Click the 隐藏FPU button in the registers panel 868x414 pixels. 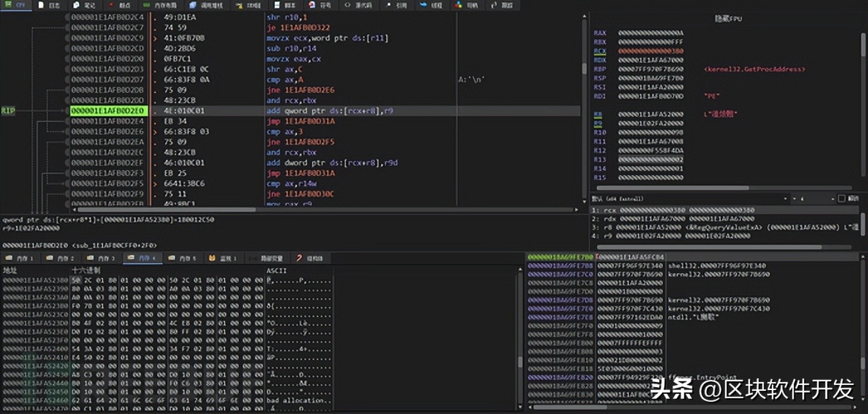[x=730, y=18]
